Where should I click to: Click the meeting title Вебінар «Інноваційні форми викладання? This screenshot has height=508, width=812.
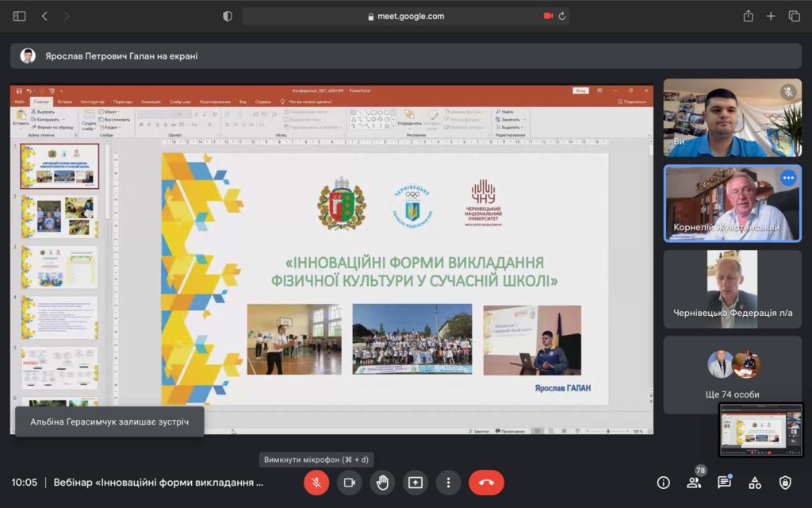tap(158, 483)
